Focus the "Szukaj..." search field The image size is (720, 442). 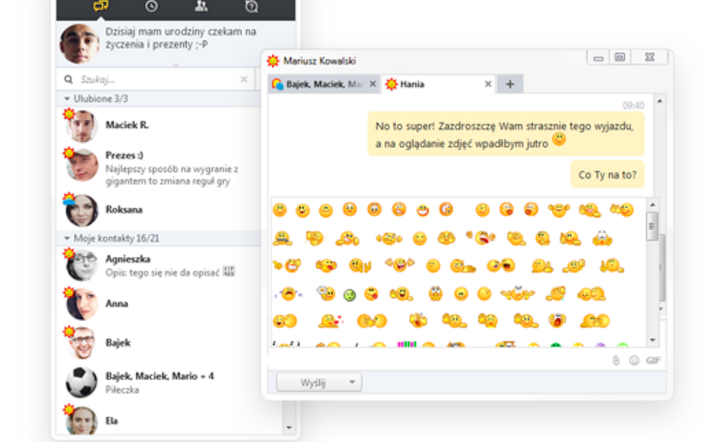(158, 79)
